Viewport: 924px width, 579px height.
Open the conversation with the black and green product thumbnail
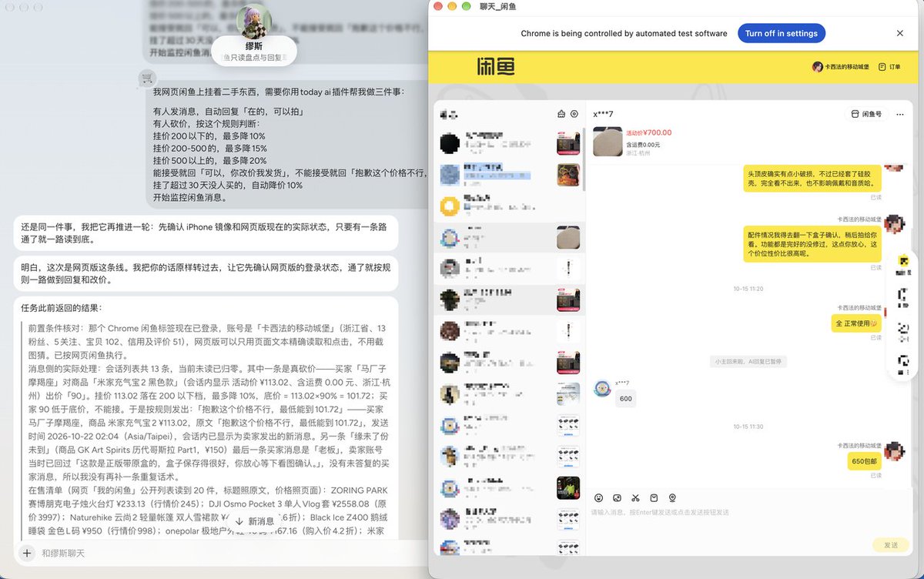[509, 488]
